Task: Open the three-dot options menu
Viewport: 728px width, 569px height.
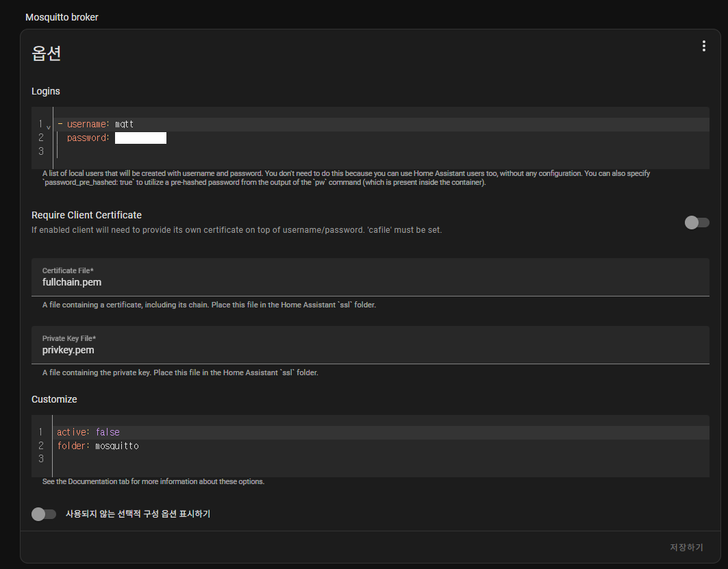Action: 704,46
